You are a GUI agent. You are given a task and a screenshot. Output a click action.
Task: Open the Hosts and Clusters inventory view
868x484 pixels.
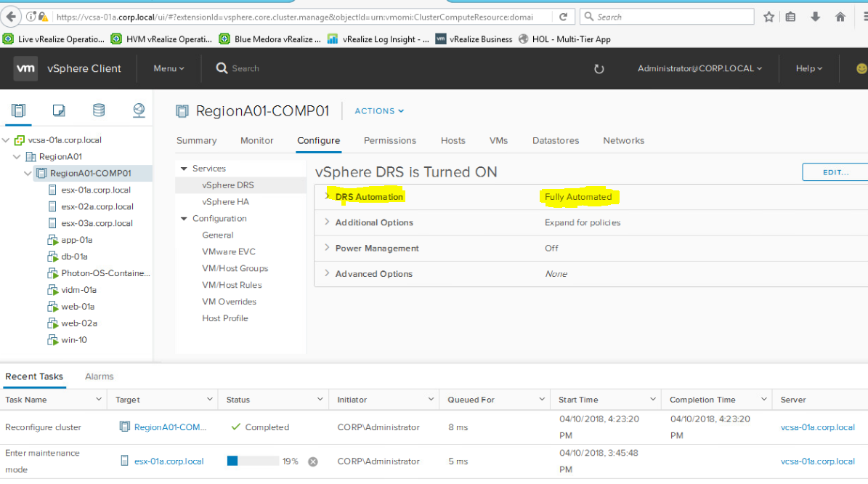click(x=18, y=110)
